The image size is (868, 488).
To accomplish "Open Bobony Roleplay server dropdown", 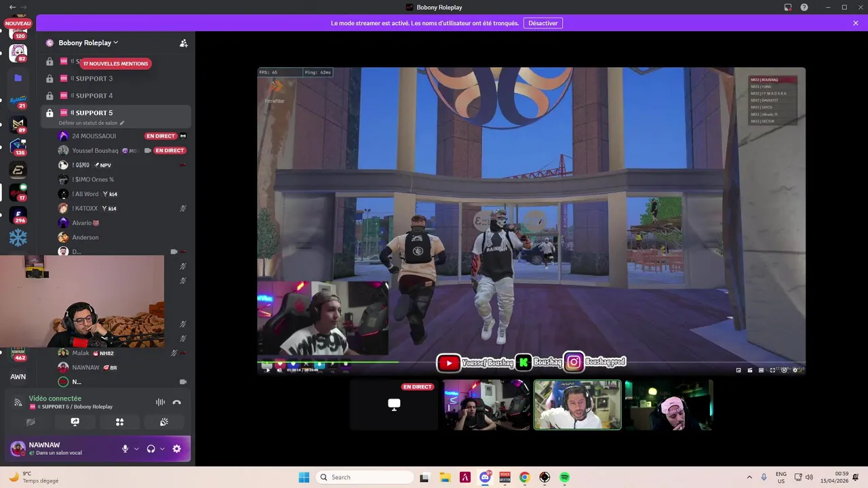I will pos(88,43).
